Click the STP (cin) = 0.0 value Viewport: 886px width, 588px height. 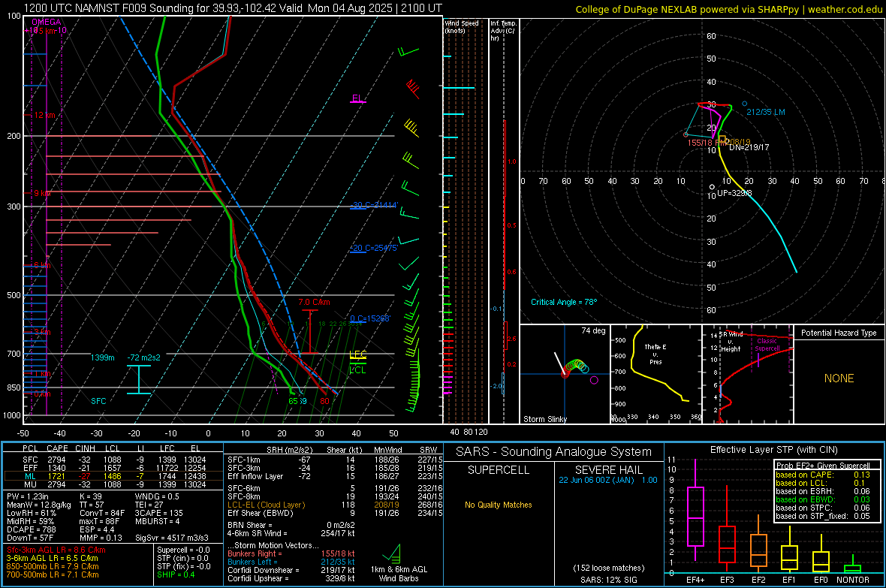182,559
